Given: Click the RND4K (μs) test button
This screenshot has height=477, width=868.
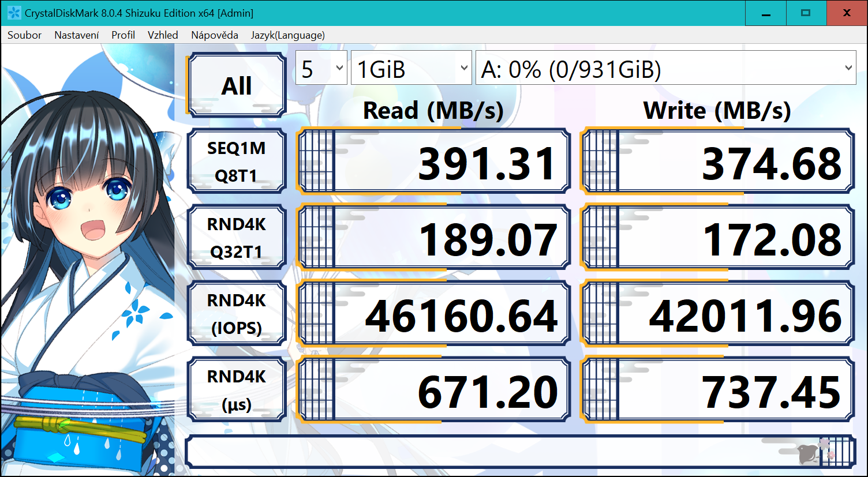Looking at the screenshot, I should tap(237, 390).
